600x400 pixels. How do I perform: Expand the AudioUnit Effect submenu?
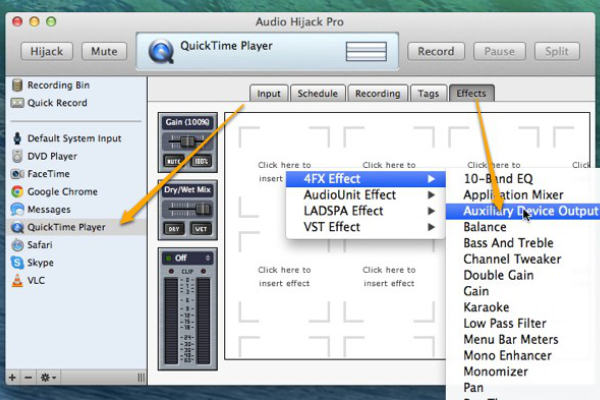366,195
